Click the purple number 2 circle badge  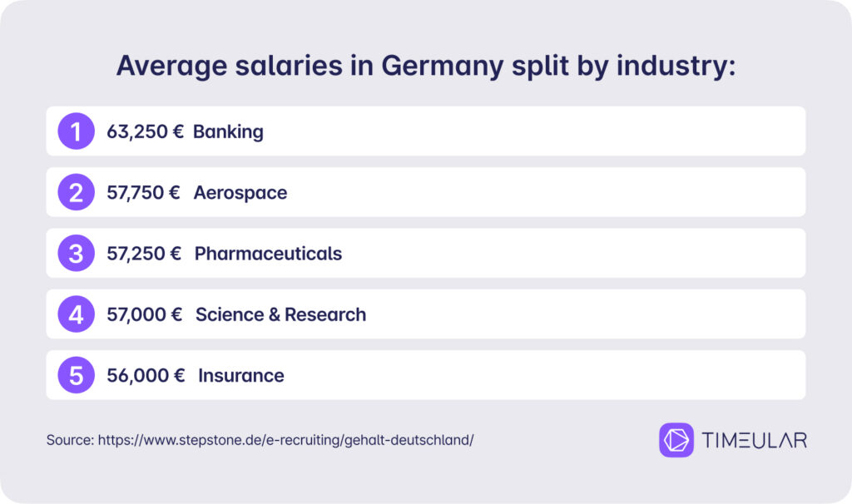76,192
